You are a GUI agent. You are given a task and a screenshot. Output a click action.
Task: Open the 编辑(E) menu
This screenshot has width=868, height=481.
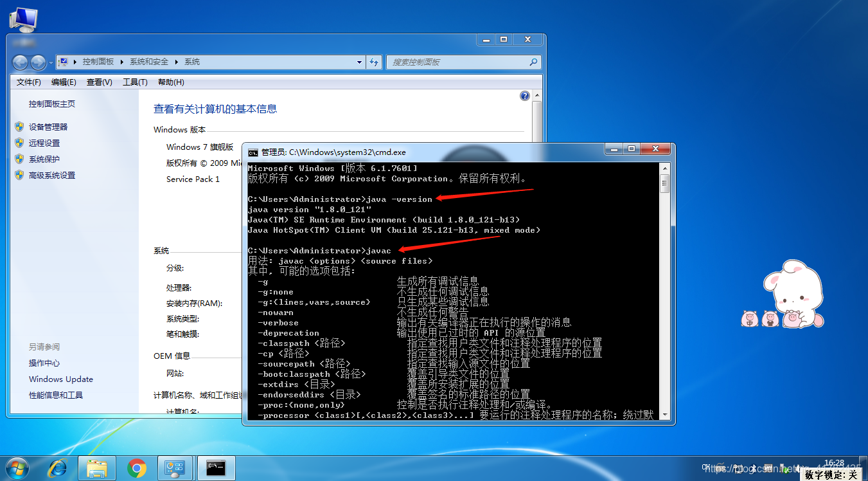(x=64, y=82)
